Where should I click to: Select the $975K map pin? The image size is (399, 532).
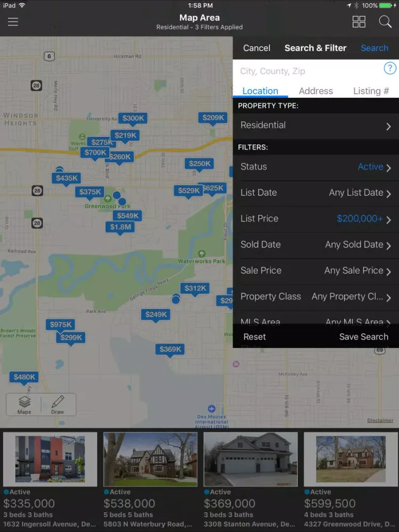click(61, 325)
